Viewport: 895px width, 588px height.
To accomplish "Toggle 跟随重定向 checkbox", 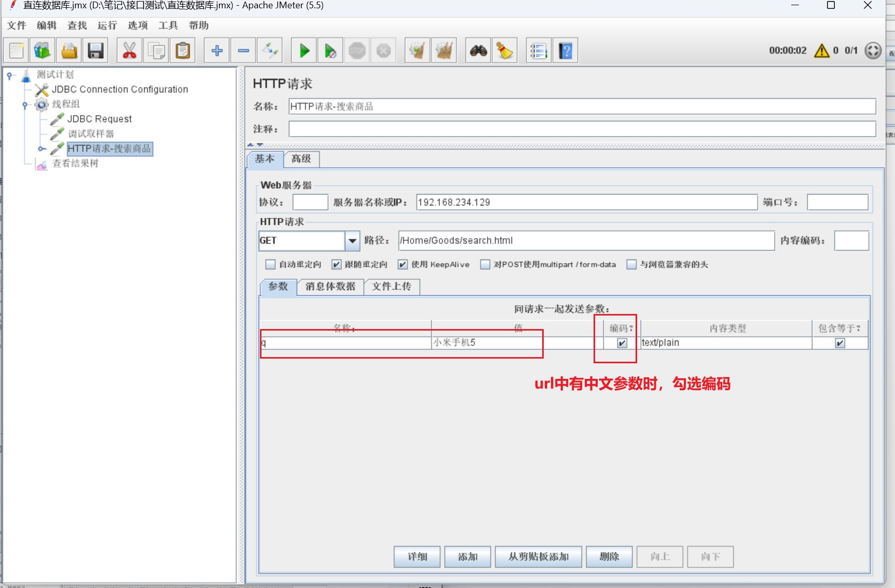I will click(336, 265).
